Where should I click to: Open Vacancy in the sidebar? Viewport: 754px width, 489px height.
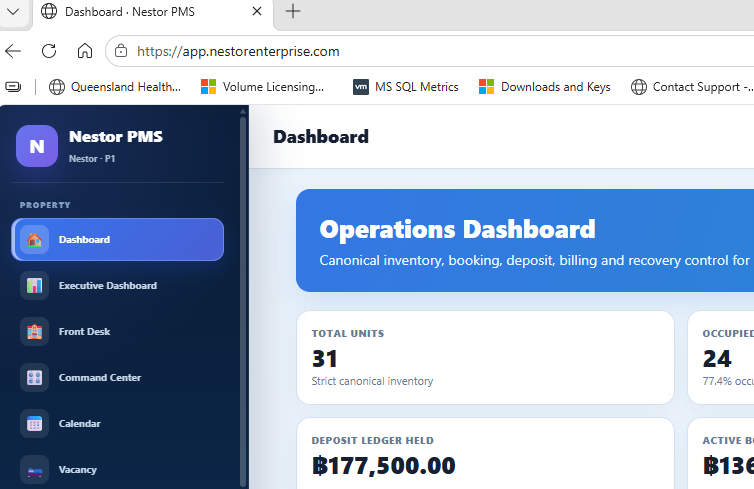click(x=118, y=470)
